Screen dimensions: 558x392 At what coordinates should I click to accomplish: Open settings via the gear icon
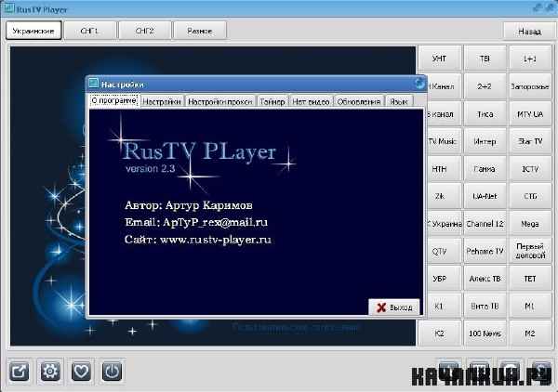(x=50, y=372)
